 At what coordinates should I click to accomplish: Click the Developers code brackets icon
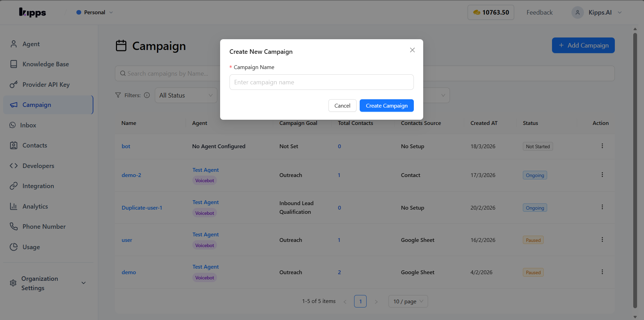[x=14, y=166]
